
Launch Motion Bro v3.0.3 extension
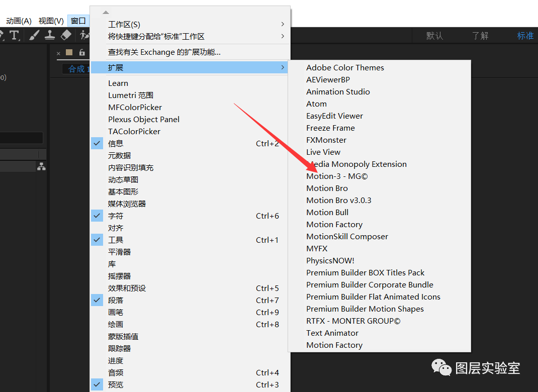pyautogui.click(x=380, y=201)
